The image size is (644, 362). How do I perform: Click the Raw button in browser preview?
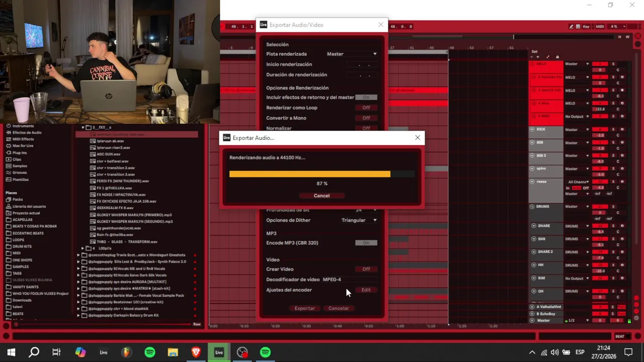click(x=197, y=324)
